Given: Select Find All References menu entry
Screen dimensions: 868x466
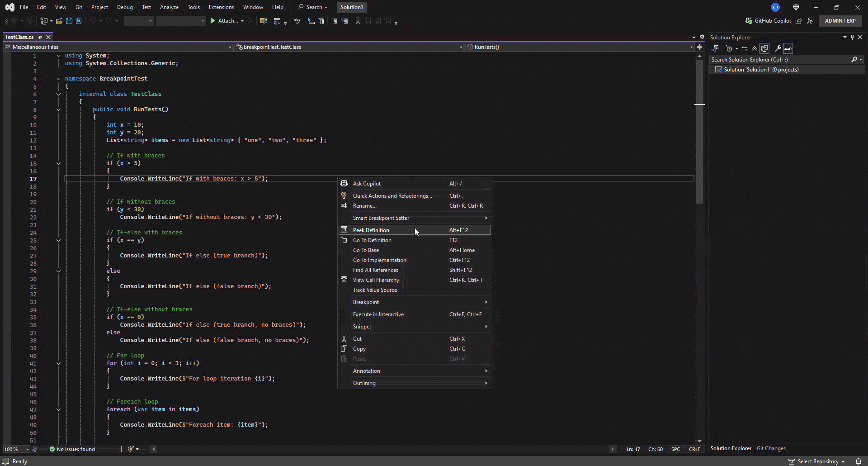Looking at the screenshot, I should 415,270.
